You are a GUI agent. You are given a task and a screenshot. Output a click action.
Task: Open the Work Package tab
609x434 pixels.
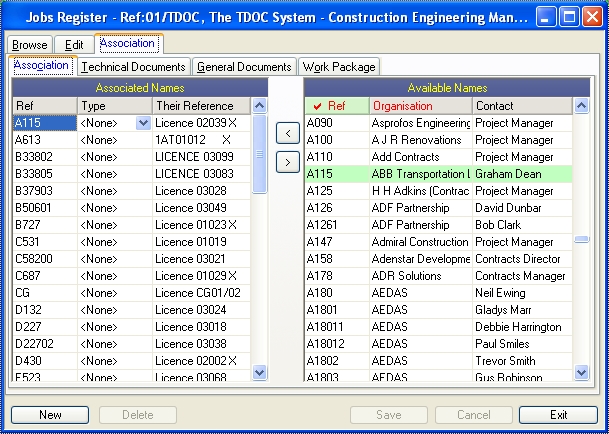[x=339, y=67]
